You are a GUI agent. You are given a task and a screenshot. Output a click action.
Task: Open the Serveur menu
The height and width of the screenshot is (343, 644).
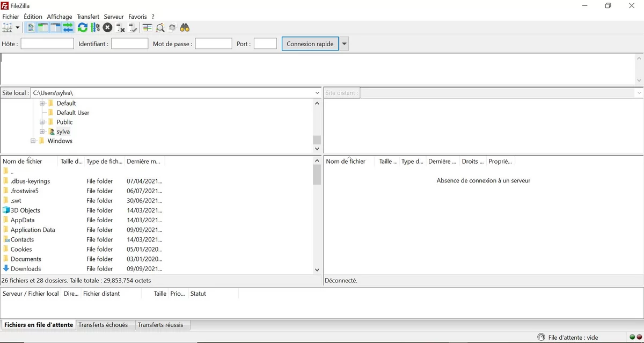[x=114, y=17]
